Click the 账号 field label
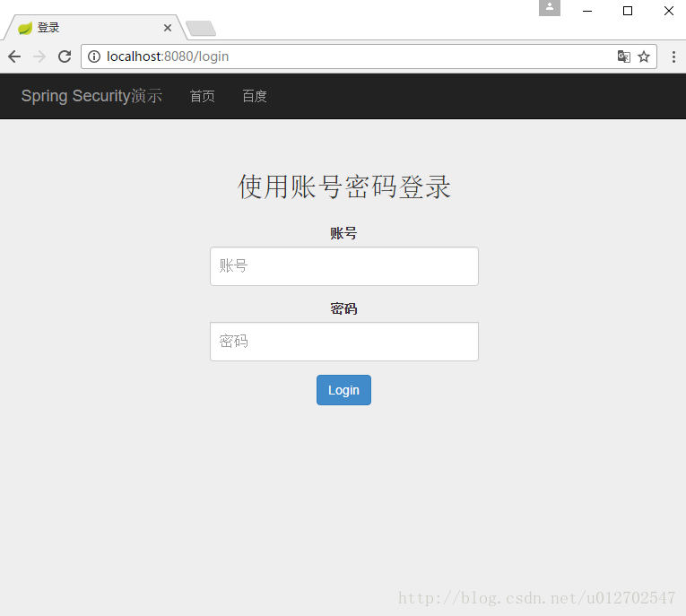Image resolution: width=686 pixels, height=616 pixels. pos(343,233)
